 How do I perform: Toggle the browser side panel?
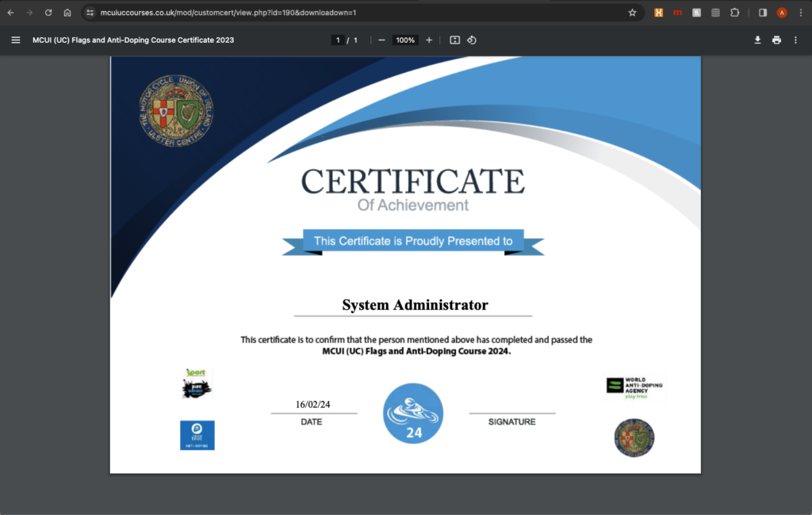[x=762, y=13]
